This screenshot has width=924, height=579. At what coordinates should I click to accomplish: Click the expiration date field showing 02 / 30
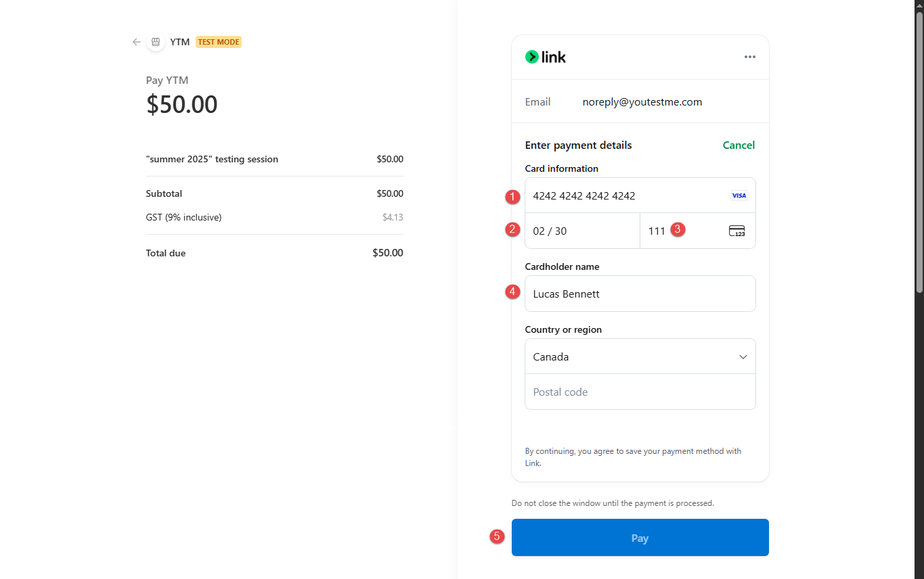pos(582,231)
